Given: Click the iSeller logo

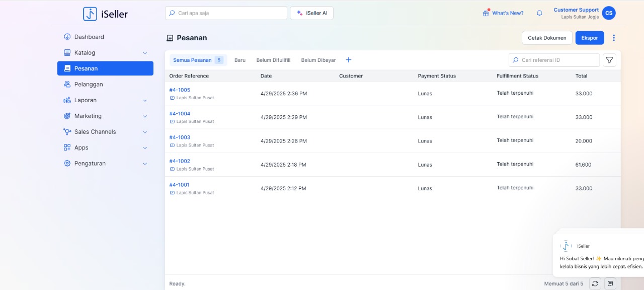Looking at the screenshot, I should tap(106, 14).
